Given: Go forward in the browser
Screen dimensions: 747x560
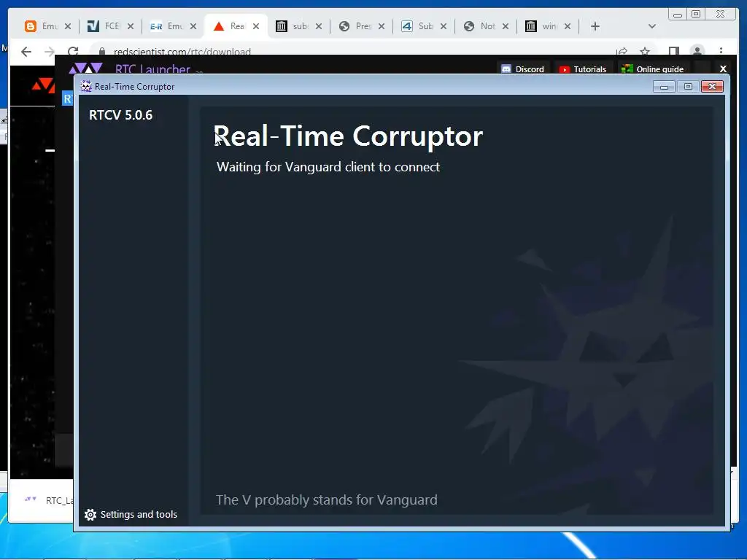Looking at the screenshot, I should pos(49,52).
